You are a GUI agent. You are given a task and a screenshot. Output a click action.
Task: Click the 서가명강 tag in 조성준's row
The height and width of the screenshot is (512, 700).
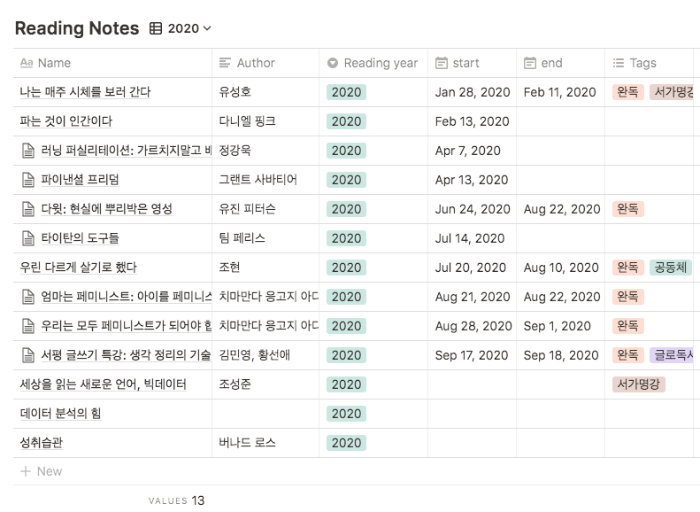(x=638, y=384)
